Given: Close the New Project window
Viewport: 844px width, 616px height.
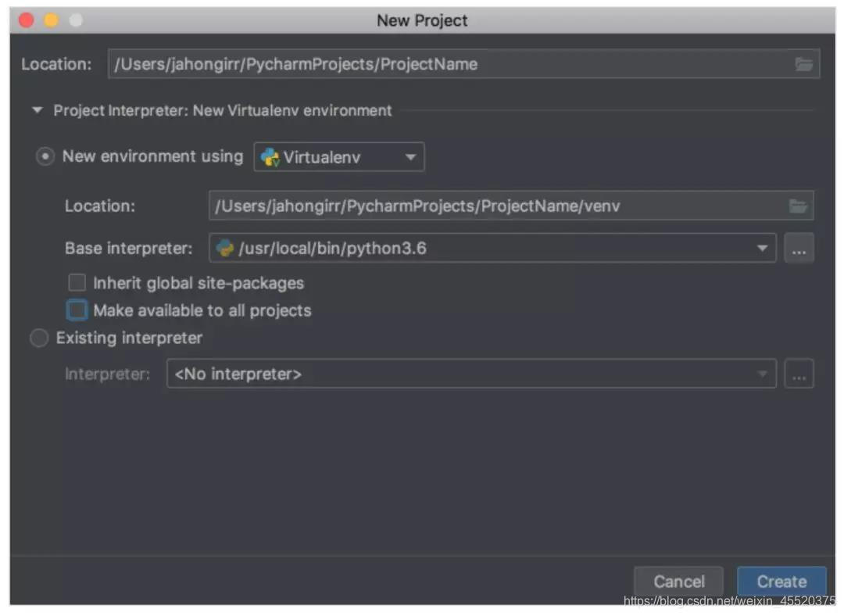Looking at the screenshot, I should tap(26, 20).
